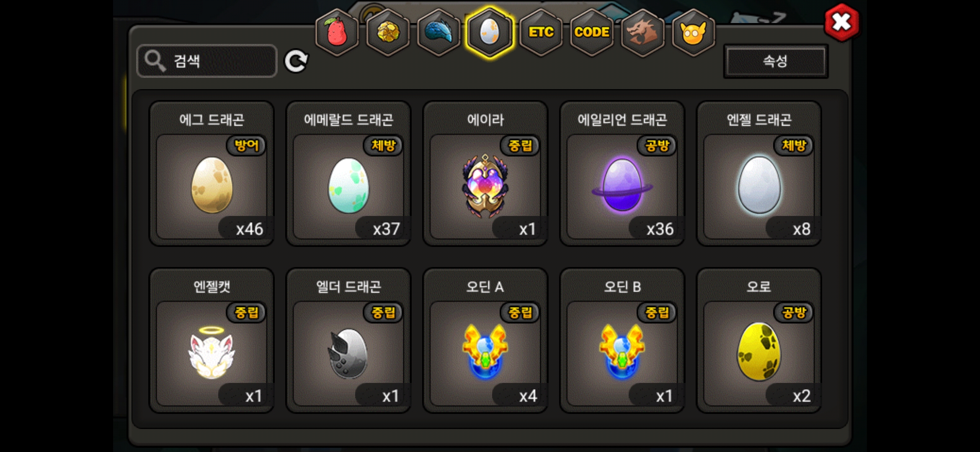Close the inventory with red X
This screenshot has width=980, height=452.
coord(841,22)
